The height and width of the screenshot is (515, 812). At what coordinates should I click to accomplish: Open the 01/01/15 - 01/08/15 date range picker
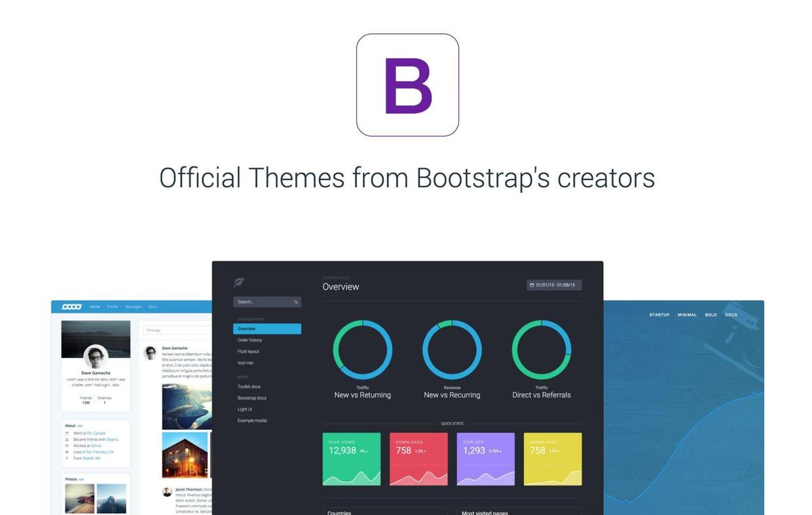pos(554,285)
